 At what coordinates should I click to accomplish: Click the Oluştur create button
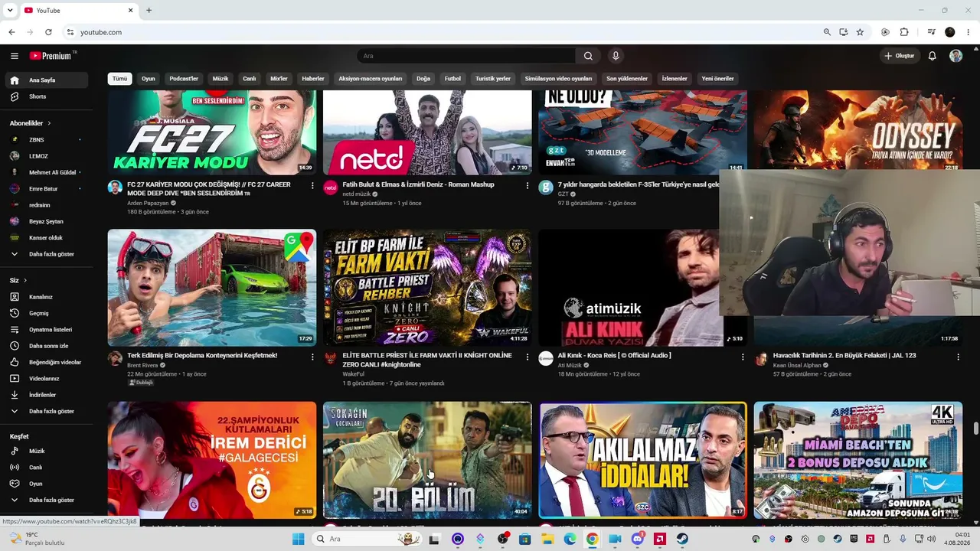pyautogui.click(x=900, y=56)
